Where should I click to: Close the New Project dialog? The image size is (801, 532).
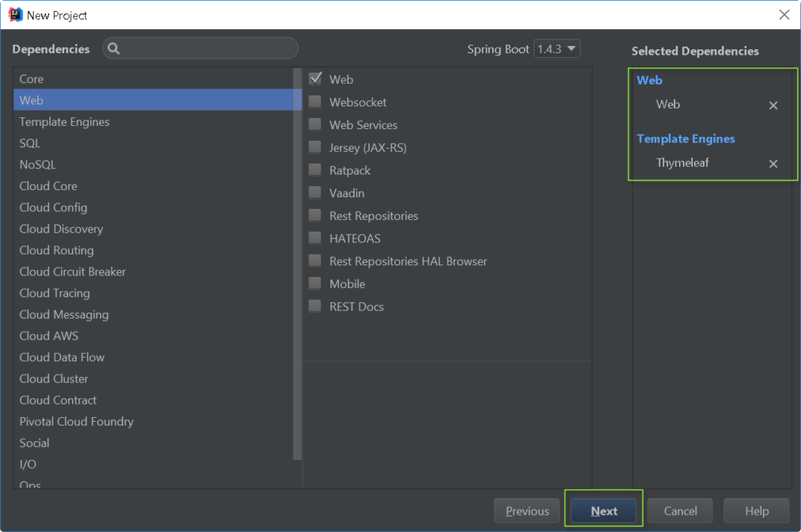(x=784, y=15)
